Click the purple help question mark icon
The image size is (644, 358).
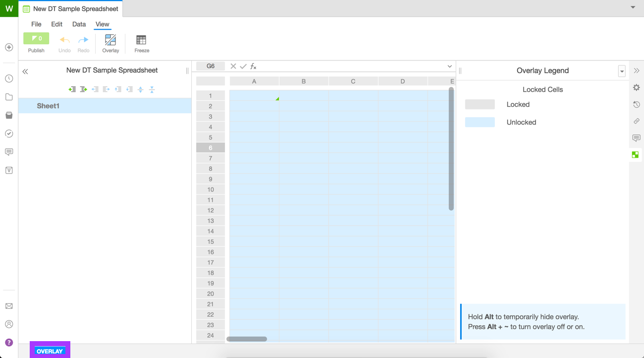pyautogui.click(x=9, y=343)
